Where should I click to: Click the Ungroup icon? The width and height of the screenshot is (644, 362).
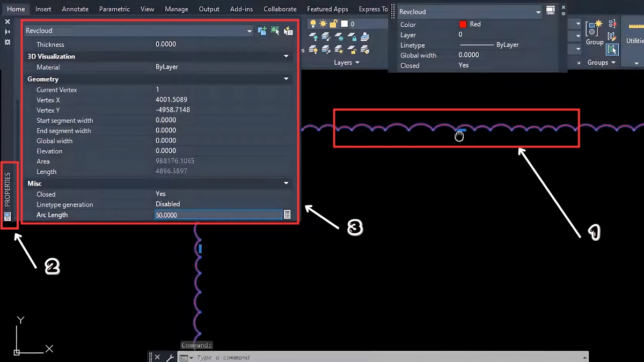pyautogui.click(x=612, y=24)
